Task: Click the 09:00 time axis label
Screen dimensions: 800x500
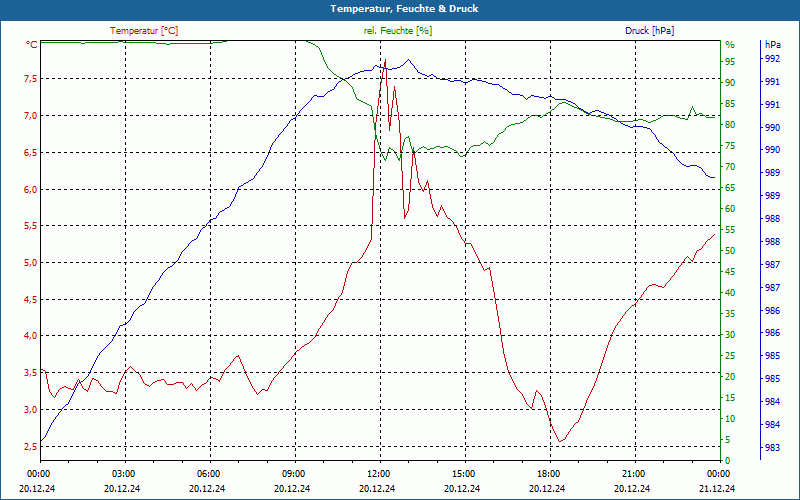Action: click(294, 473)
